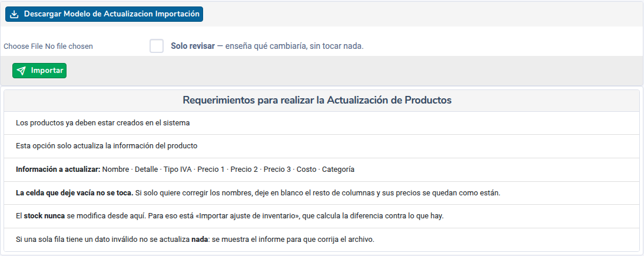
Task: Click the paper plane icon on Importar
Action: (21, 71)
